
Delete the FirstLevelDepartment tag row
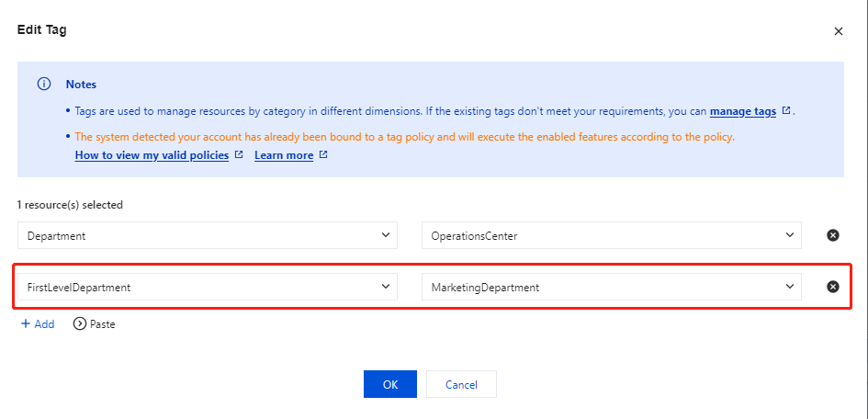tap(833, 287)
